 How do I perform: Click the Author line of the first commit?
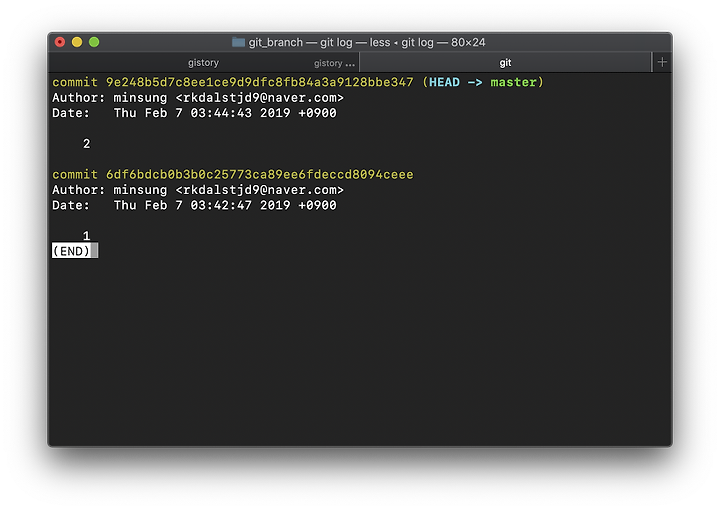[x=198, y=98]
